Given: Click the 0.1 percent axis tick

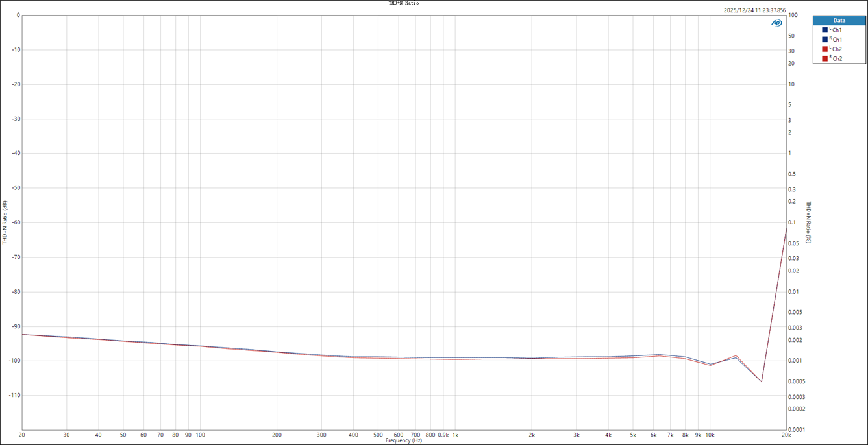Looking at the screenshot, I should (x=791, y=222).
